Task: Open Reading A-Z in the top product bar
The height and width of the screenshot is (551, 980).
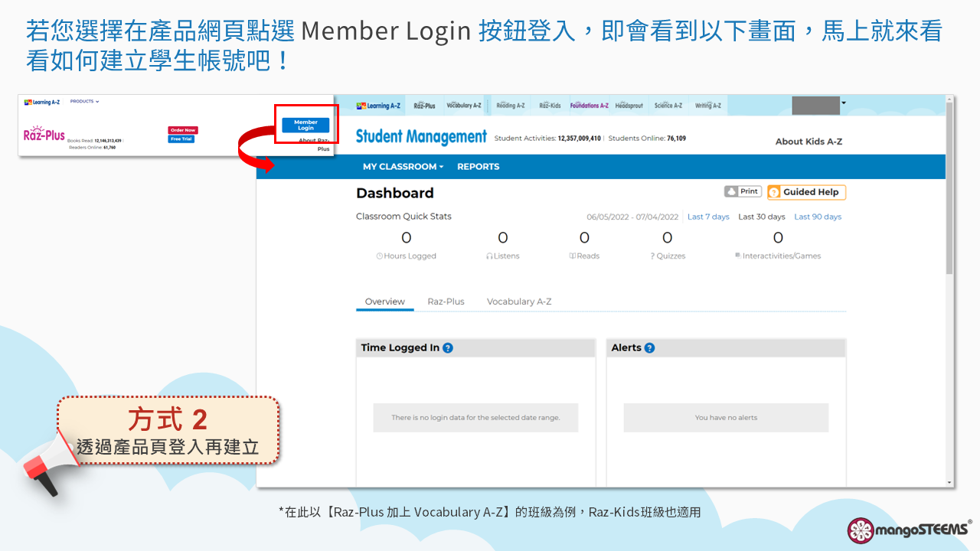Action: 511,106
